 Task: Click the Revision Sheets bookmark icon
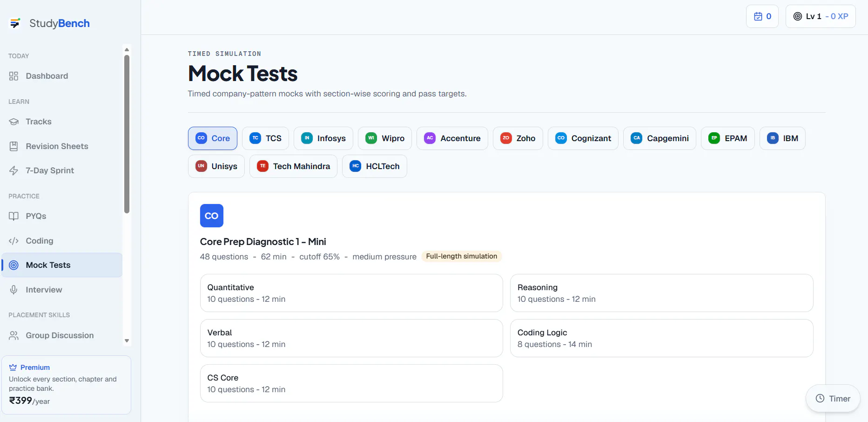[x=14, y=146]
